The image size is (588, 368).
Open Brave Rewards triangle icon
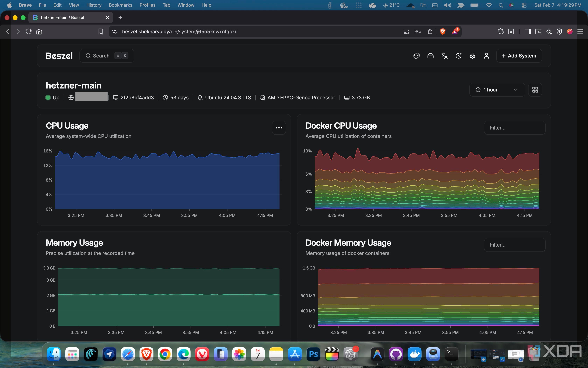455,31
